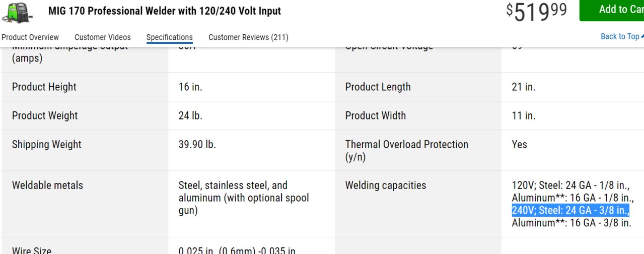Click the $519.99 price
Screen dimensions: 644x254
[x=536, y=12]
